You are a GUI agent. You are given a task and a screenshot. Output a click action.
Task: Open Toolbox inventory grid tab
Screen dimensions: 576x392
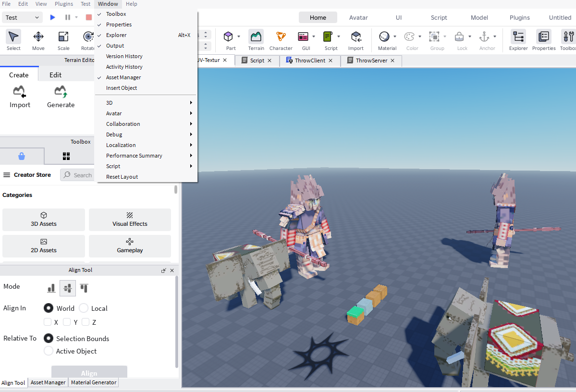pos(66,156)
